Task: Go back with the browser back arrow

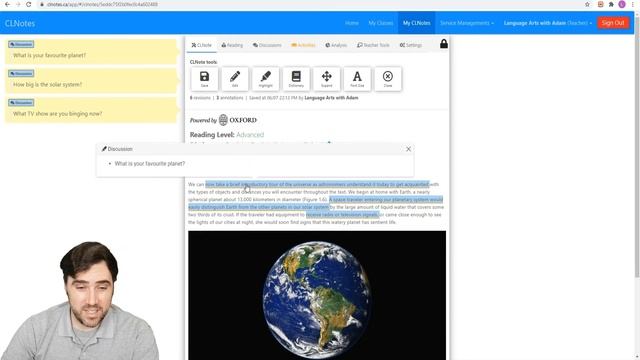Action: tap(7, 4)
